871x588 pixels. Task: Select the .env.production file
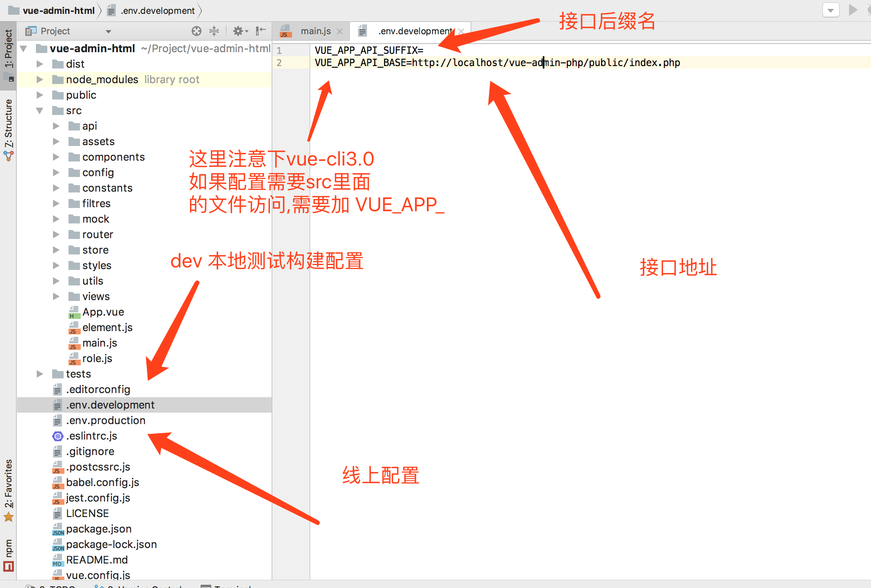tap(106, 420)
